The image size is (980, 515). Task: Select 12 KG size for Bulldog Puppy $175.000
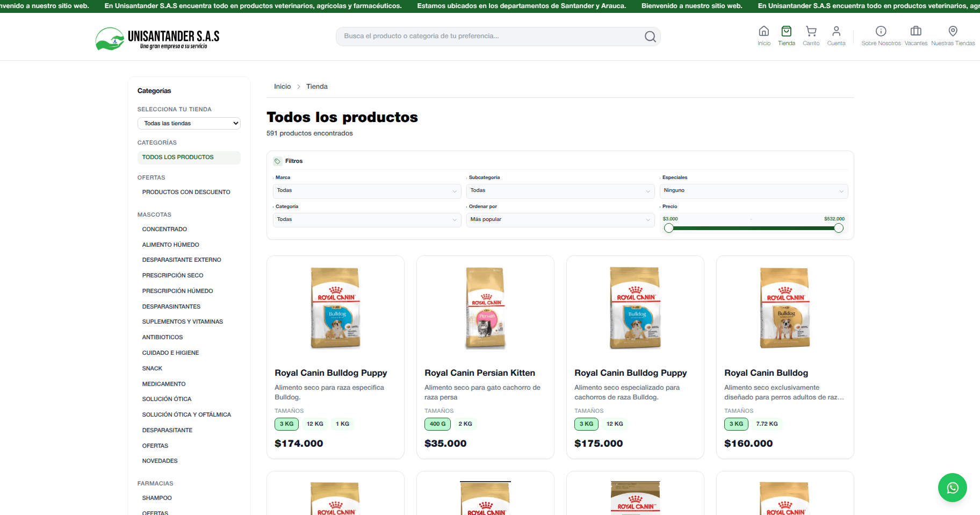[615, 424]
